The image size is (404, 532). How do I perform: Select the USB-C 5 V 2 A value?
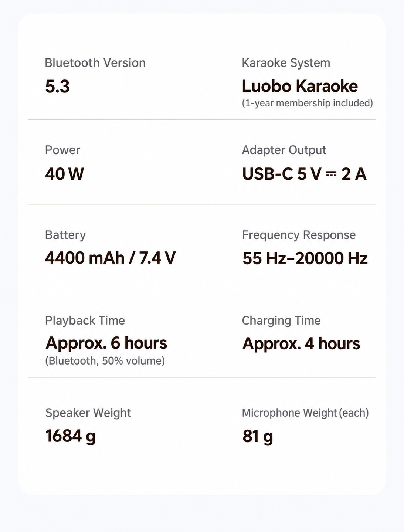pyautogui.click(x=304, y=174)
